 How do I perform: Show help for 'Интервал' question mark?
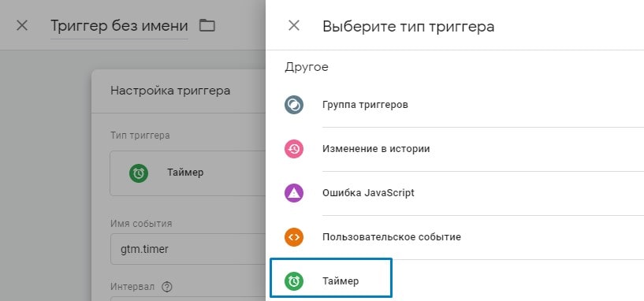(167, 287)
